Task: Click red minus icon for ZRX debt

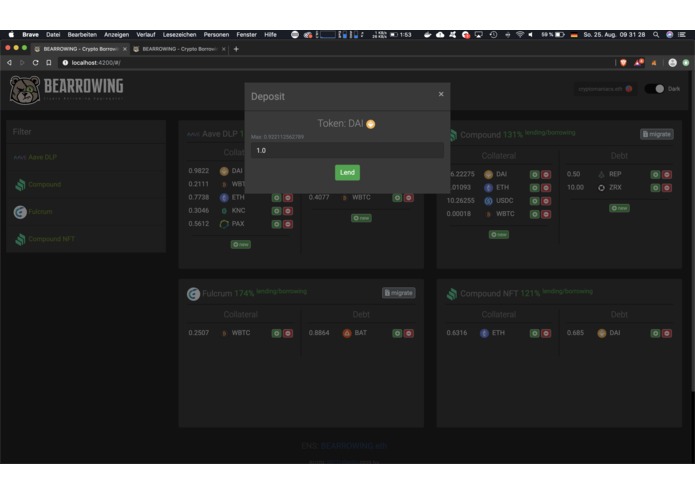Action: (667, 188)
